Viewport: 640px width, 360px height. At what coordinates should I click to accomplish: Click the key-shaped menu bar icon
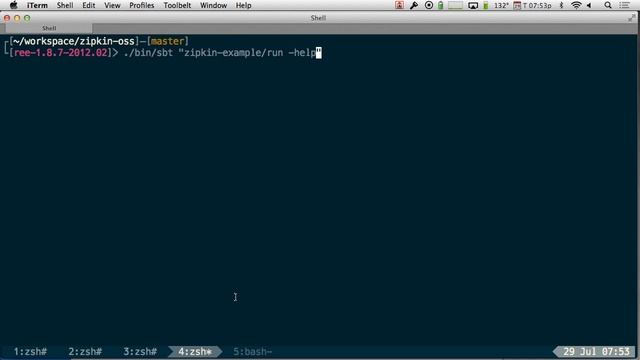414,5
